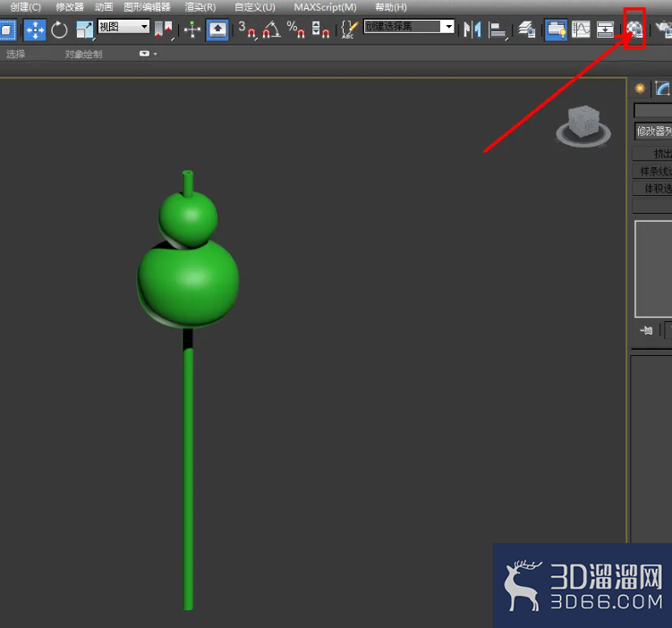
Task: Open the 帮助(H) menu
Action: coord(391,7)
